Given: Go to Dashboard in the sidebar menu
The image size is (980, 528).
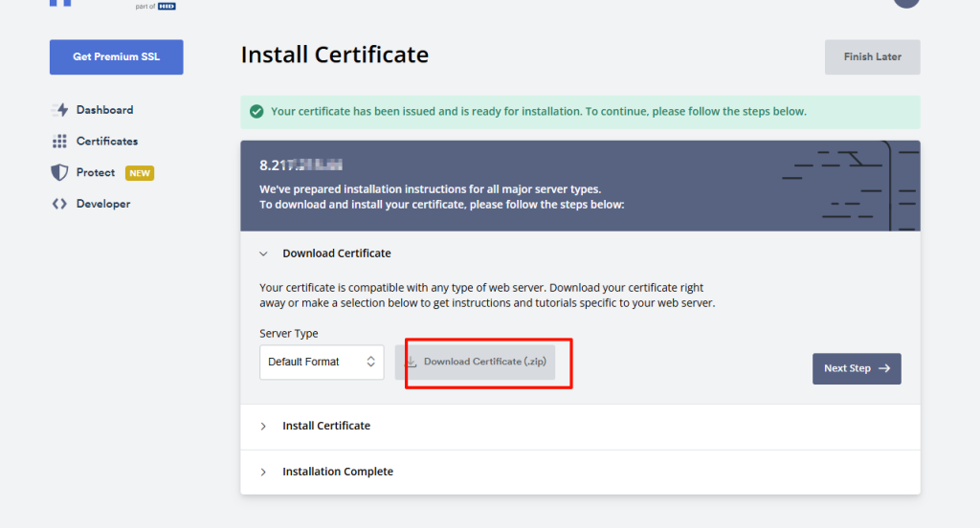Looking at the screenshot, I should point(104,110).
